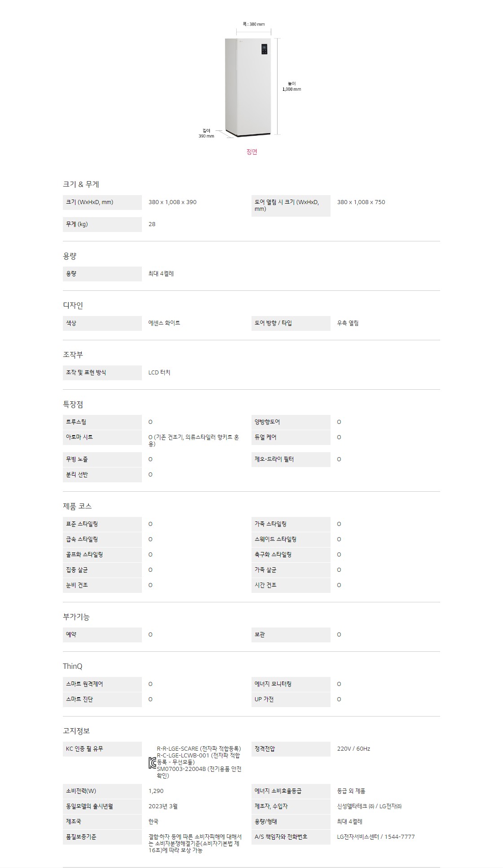Click the 트루스팀 feature label

(x=76, y=422)
